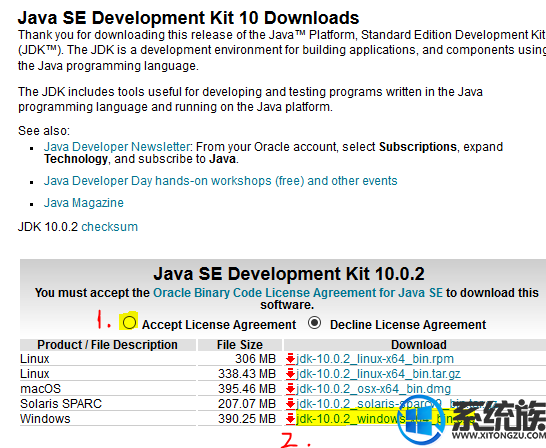Click the Java SE Development Kit 10 Downloads heading
The image size is (546, 448).
[188, 18]
